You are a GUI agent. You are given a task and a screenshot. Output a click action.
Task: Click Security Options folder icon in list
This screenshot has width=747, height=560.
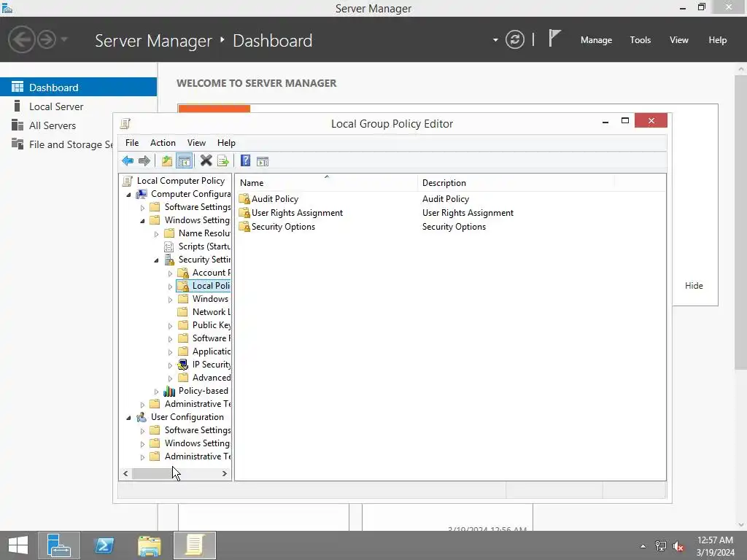(244, 227)
